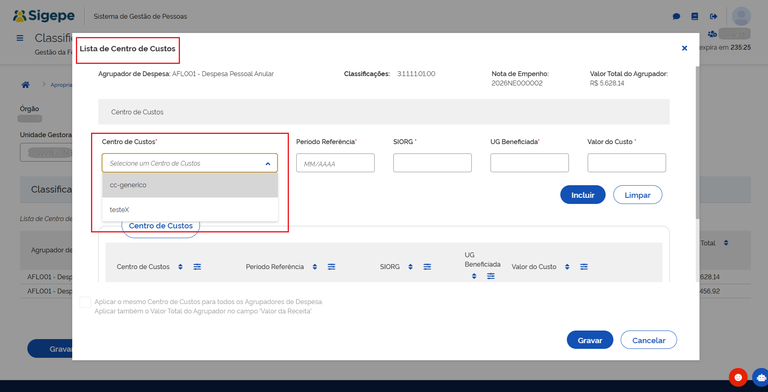768x392 pixels.
Task: Open filter options for SIORG column
Action: pos(427,267)
